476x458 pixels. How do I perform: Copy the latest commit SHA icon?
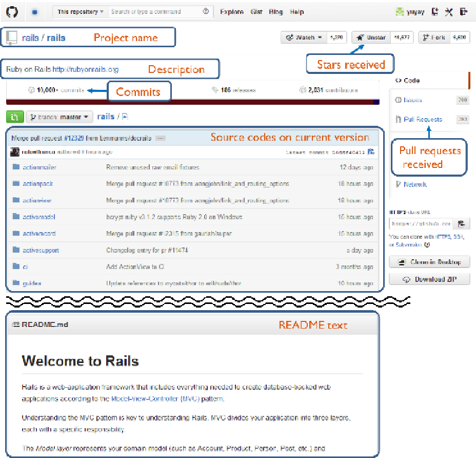click(371, 151)
